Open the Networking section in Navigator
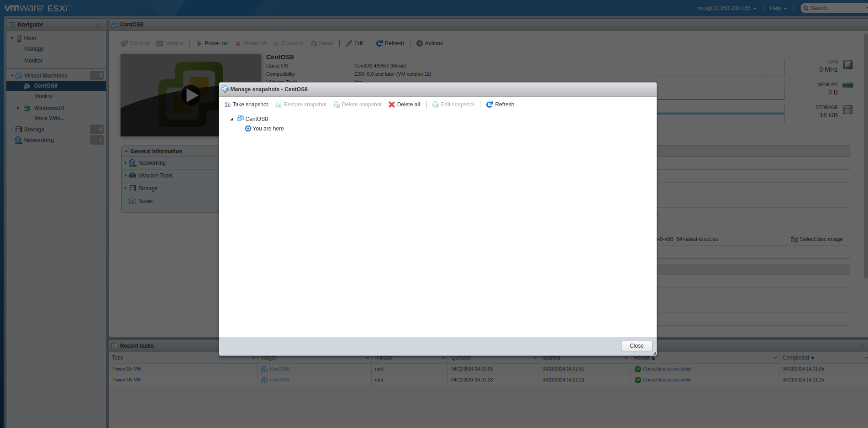Viewport: 868px width, 428px height. [x=39, y=140]
